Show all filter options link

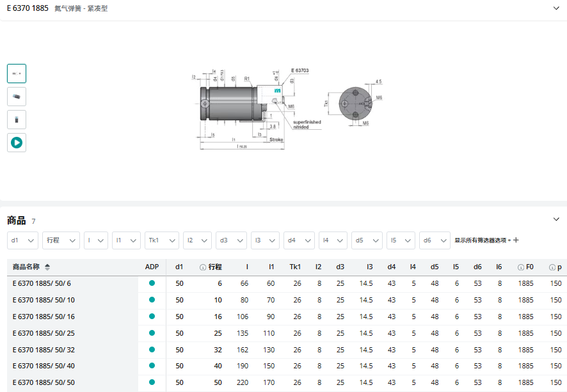point(486,240)
